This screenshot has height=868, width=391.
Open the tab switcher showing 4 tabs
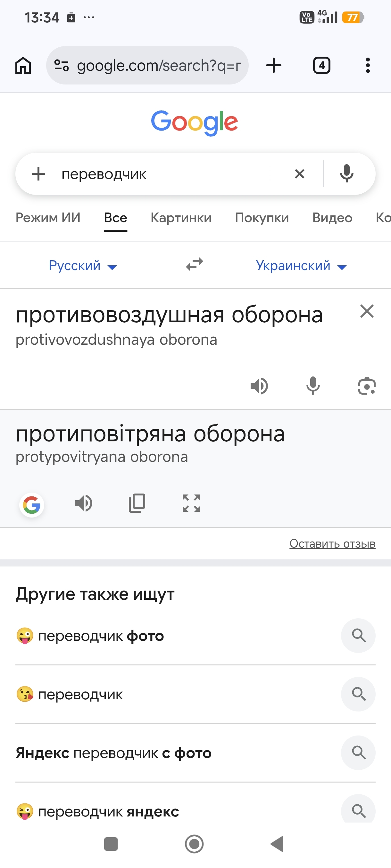pos(321,65)
